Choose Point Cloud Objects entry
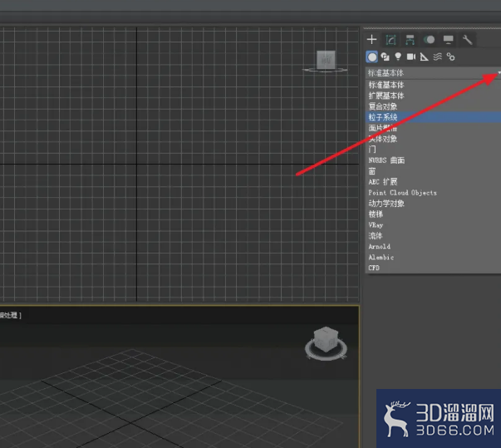 433,193
